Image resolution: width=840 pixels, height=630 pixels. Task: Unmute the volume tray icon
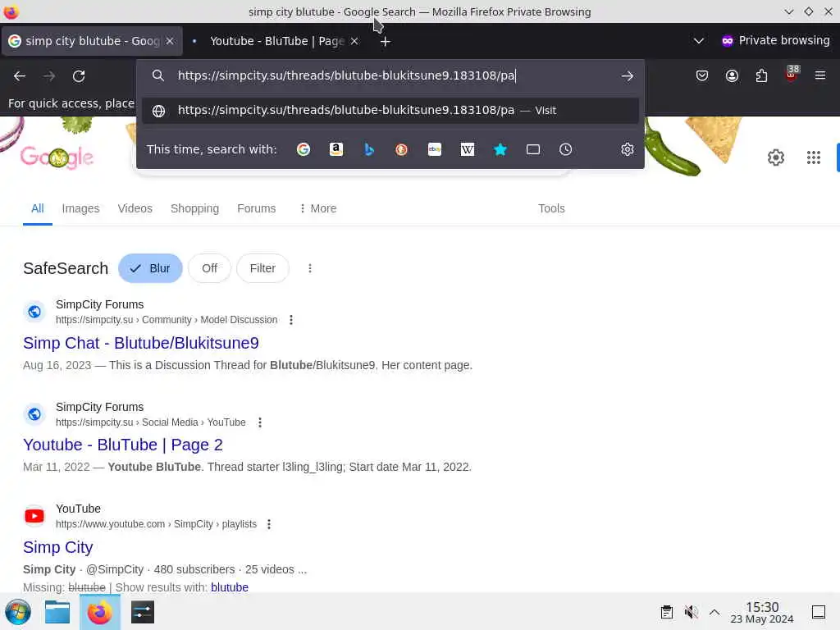pos(691,612)
